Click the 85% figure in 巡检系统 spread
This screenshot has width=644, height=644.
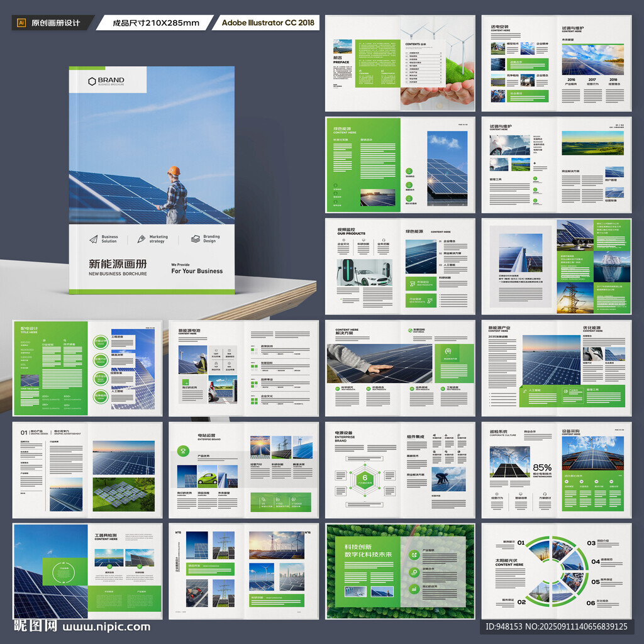click(542, 467)
